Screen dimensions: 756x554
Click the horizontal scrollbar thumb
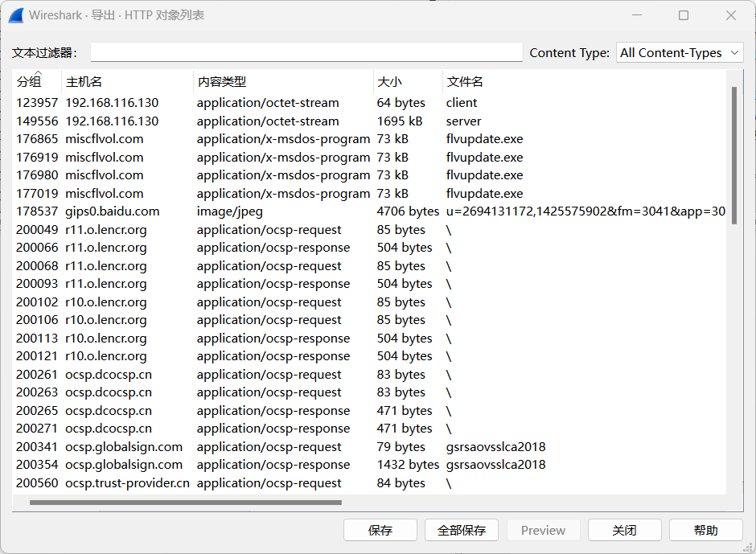pos(185,503)
